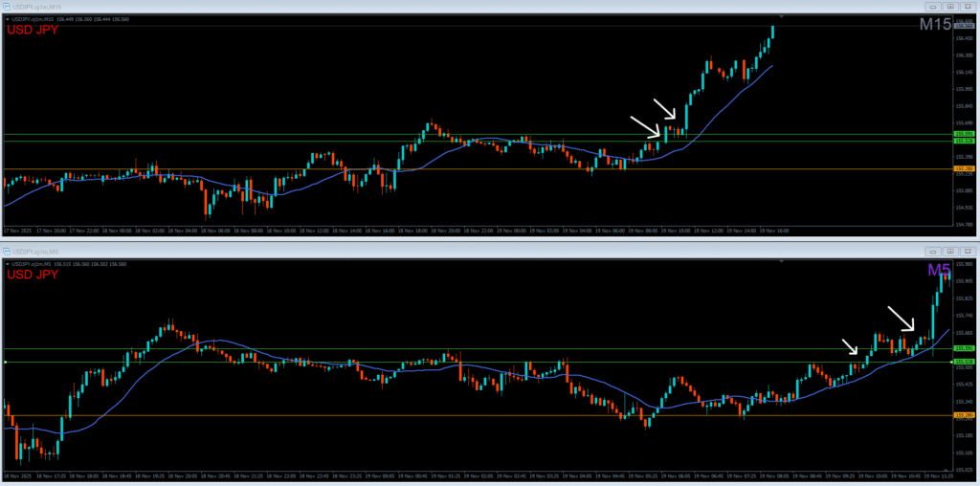Viewport: 980px width, 486px height.
Task: Click the chart icon in the M5 window title bar
Action: point(7,251)
